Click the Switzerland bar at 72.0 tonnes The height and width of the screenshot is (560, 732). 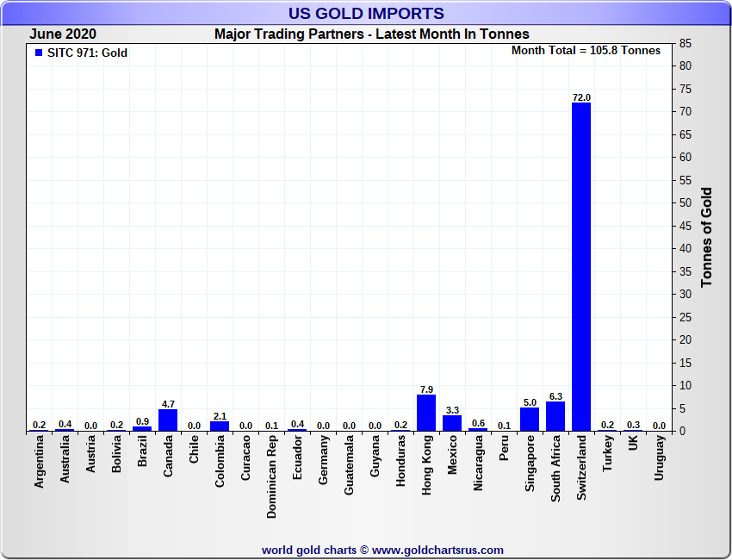pyautogui.click(x=581, y=267)
